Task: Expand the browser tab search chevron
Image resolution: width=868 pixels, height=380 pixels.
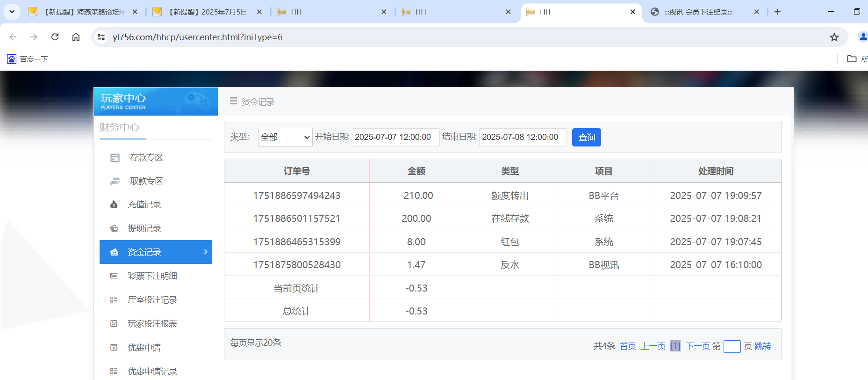Action: (12, 12)
